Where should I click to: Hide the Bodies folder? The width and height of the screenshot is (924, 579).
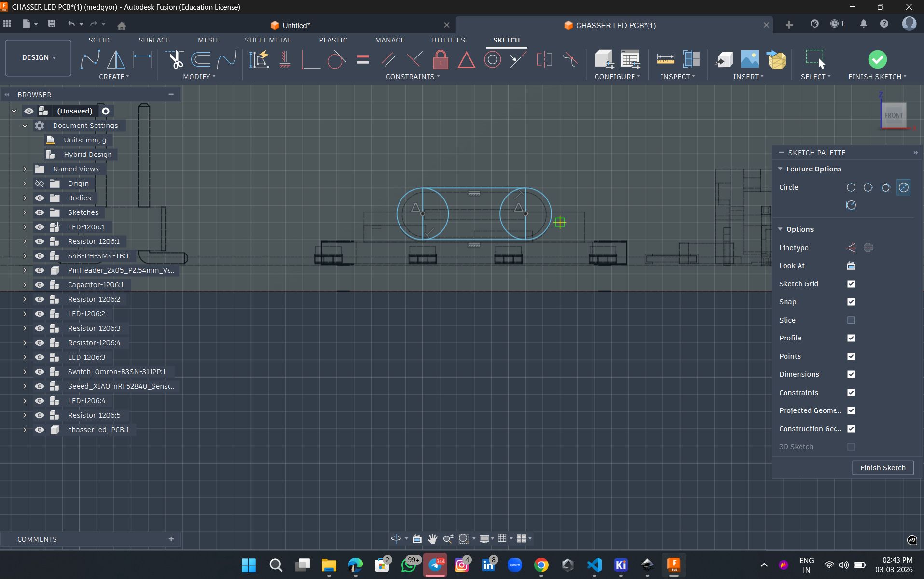click(40, 198)
